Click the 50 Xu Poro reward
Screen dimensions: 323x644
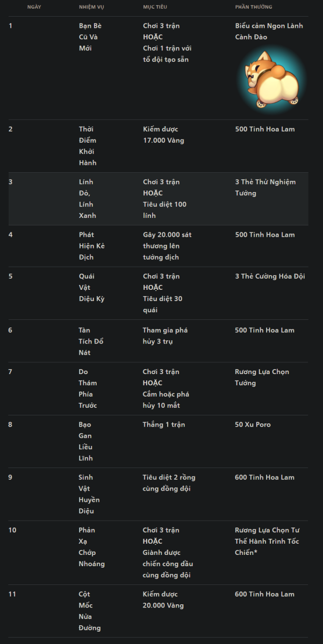click(253, 425)
